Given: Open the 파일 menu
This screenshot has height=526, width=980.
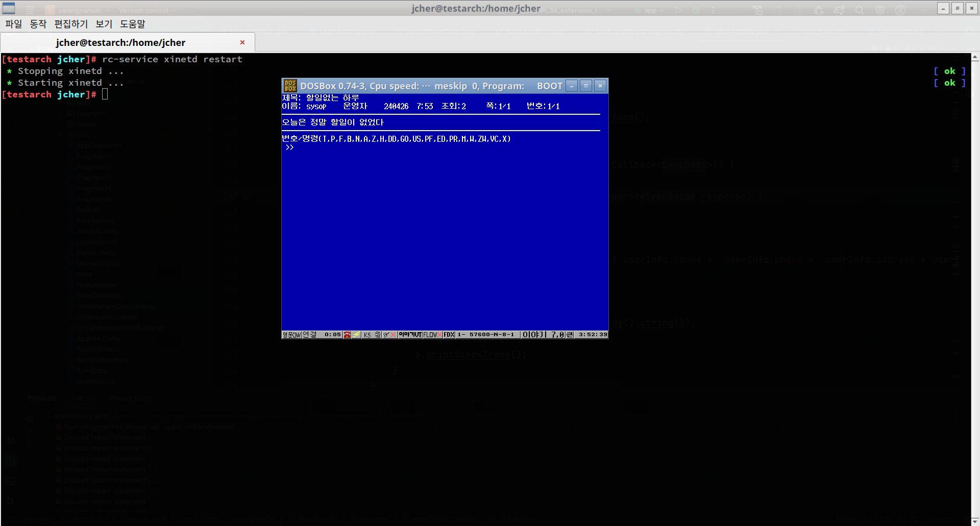Looking at the screenshot, I should point(14,24).
